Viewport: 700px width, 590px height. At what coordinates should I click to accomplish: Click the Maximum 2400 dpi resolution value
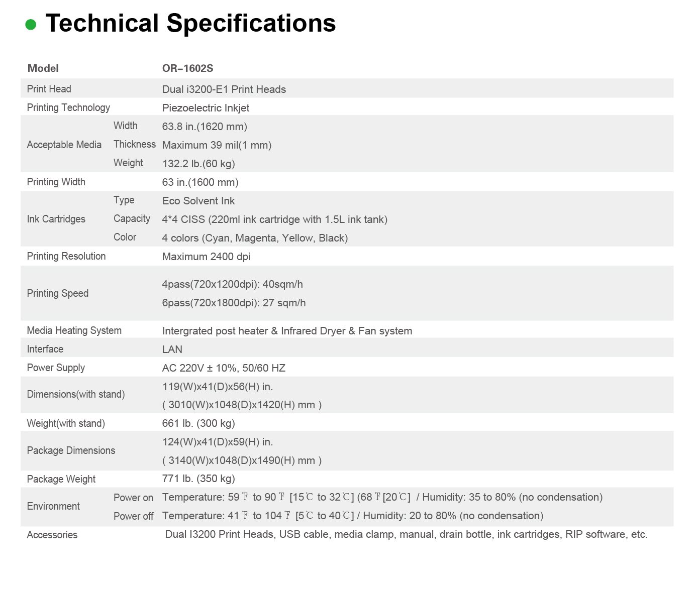coord(206,257)
